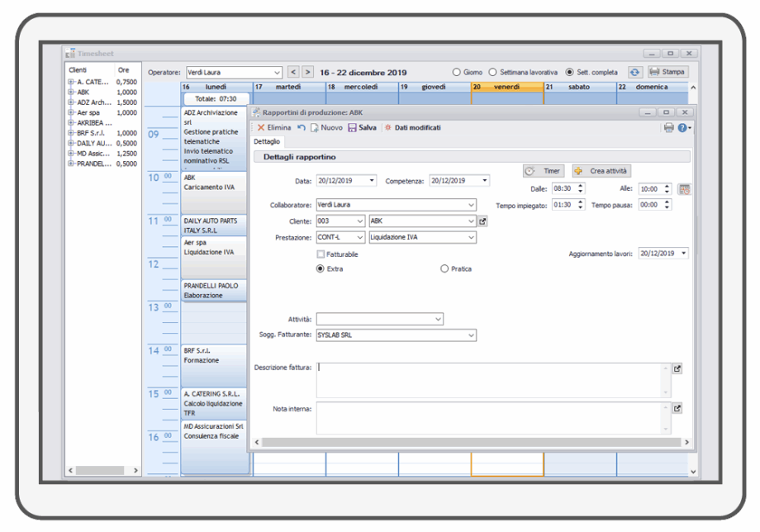The image size is (760, 532).
Task: Select the Extra radio button
Action: [x=320, y=269]
